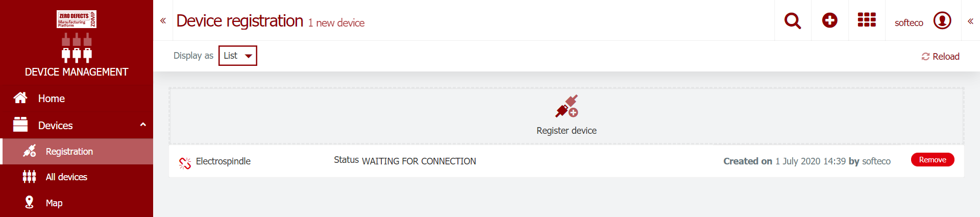Click the Electrospindle device name
Viewport: 980px width, 217px height.
point(223,161)
